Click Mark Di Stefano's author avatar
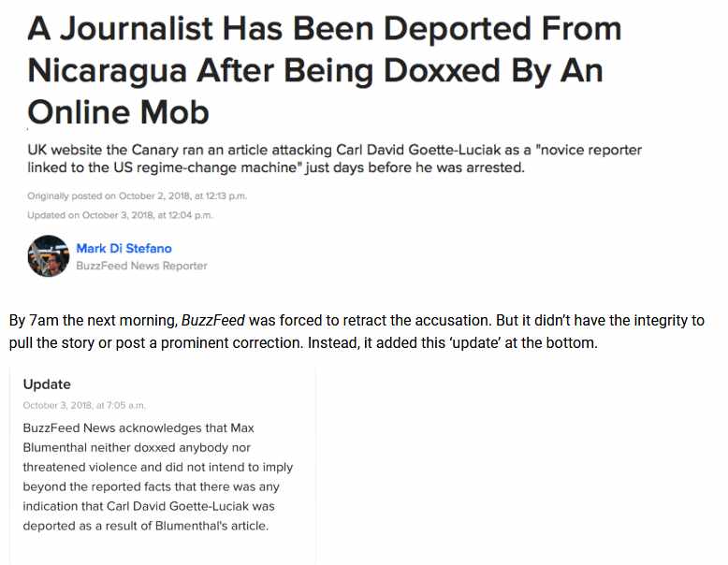 [49, 255]
